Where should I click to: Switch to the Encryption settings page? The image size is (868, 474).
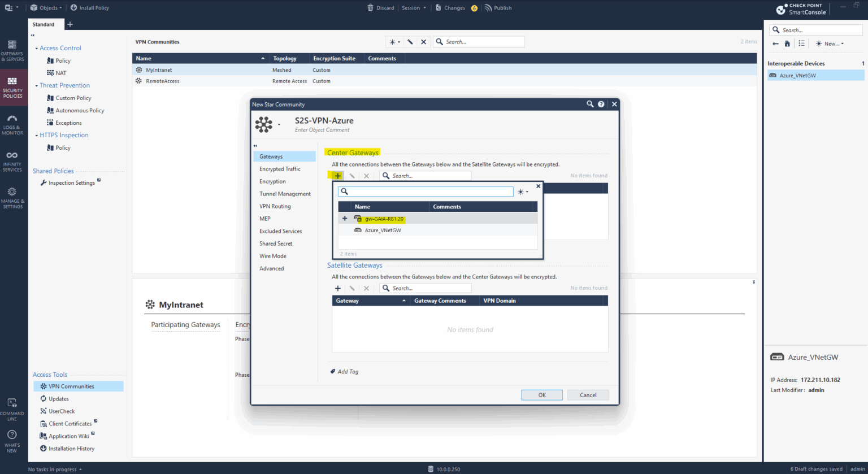tap(274, 181)
